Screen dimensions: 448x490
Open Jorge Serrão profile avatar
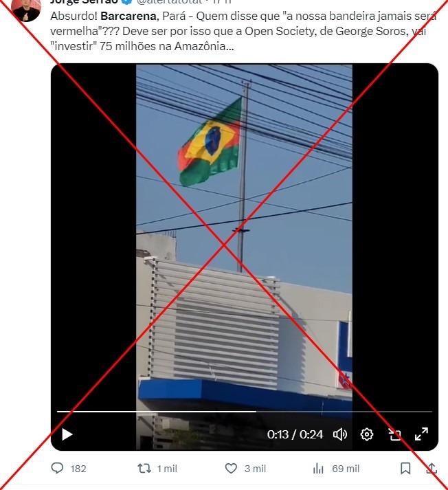26,8
